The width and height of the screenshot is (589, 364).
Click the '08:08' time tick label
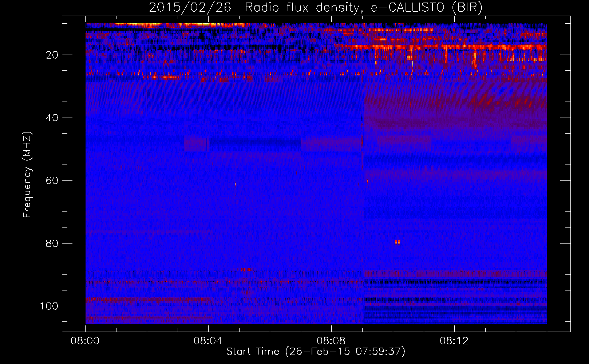pyautogui.click(x=331, y=341)
